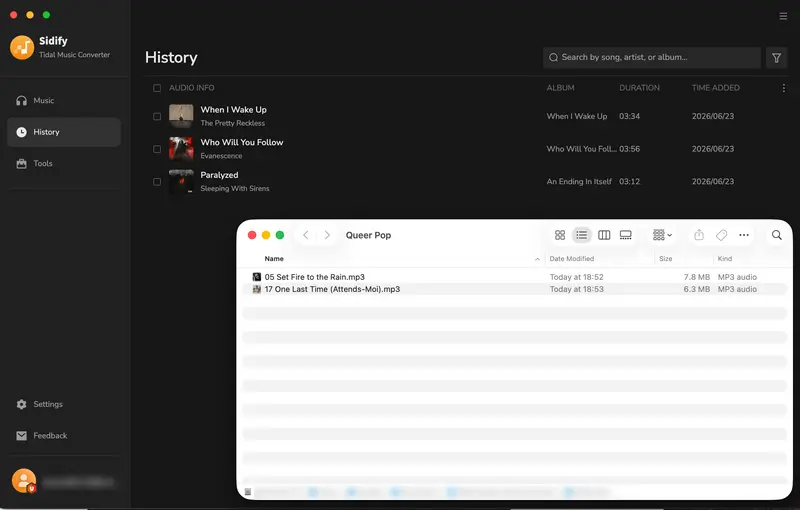Click artist name Evanescence

(221, 156)
